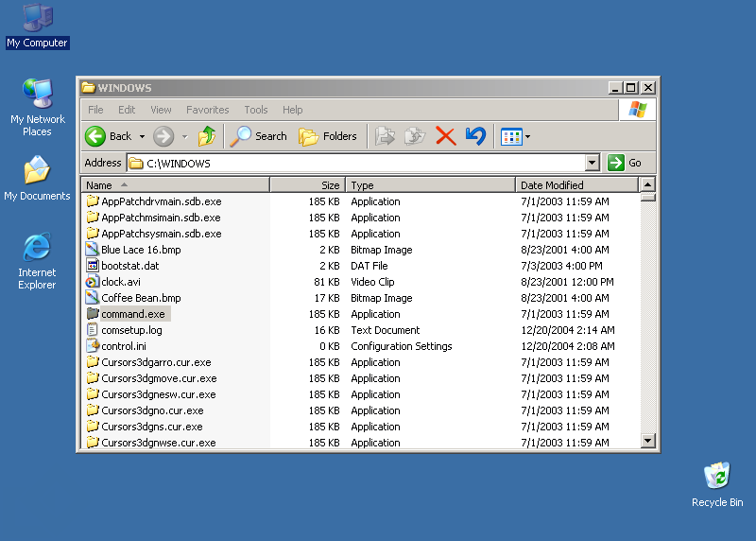
Task: Click the 12/20/2004 2:14 AM date cell
Action: [x=568, y=330]
